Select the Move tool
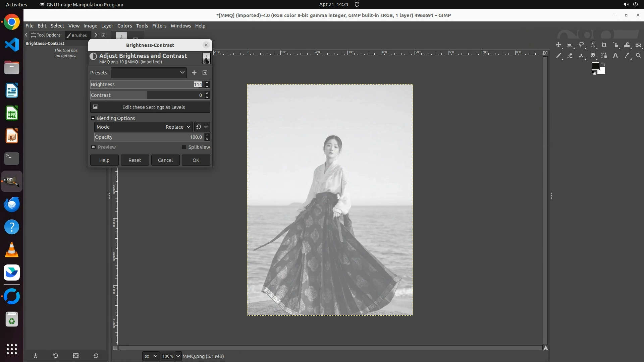Viewport: 644px width, 362px height. pyautogui.click(x=558, y=45)
